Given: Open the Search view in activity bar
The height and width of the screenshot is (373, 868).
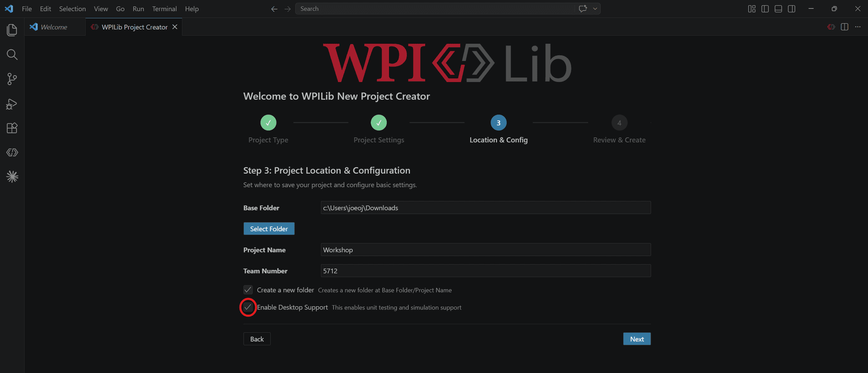Looking at the screenshot, I should click(12, 55).
